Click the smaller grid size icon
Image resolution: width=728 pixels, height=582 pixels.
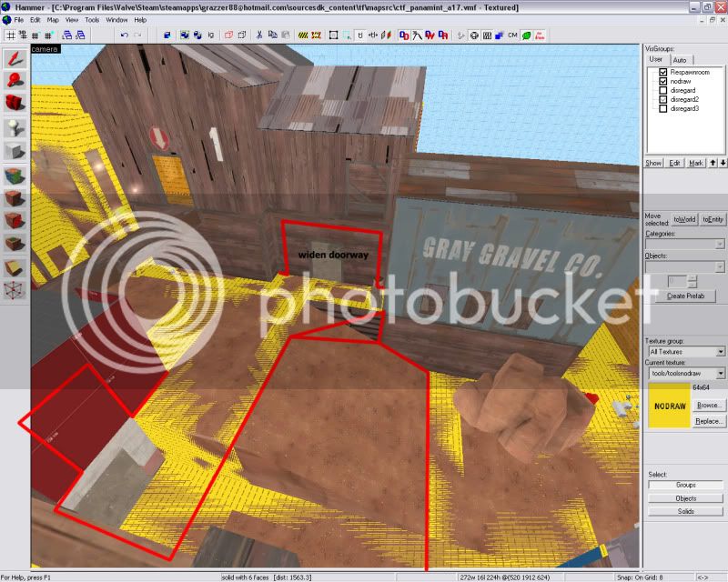pyautogui.click(x=35, y=35)
